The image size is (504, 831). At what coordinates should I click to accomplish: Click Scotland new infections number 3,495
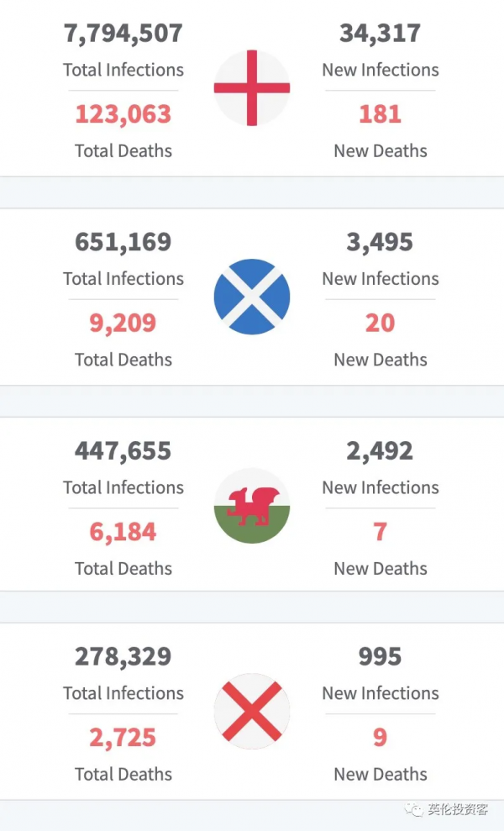(380, 242)
